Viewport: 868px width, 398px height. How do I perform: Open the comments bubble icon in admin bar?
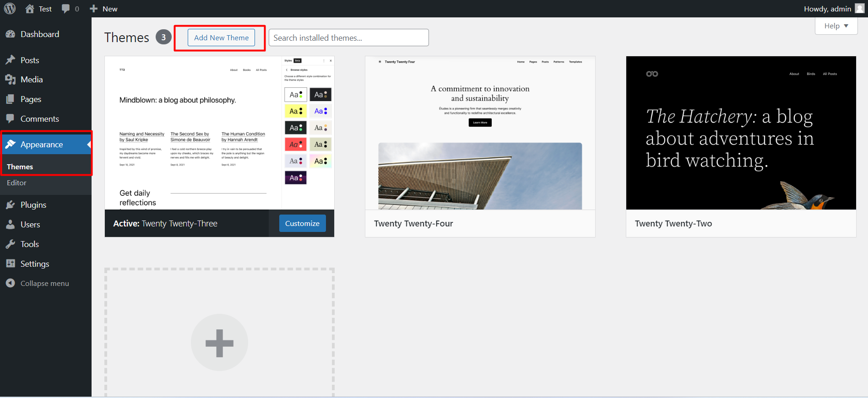[x=66, y=9]
